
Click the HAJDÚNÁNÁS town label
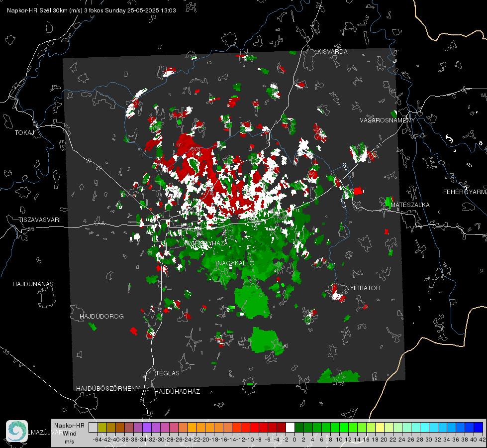click(33, 284)
